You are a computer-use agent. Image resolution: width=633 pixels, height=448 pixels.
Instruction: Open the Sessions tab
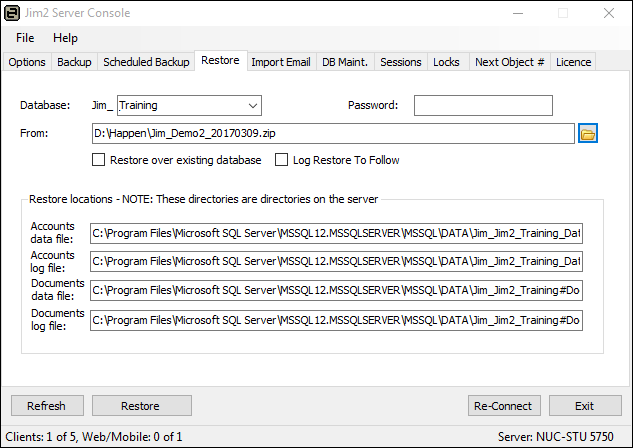pos(401,62)
